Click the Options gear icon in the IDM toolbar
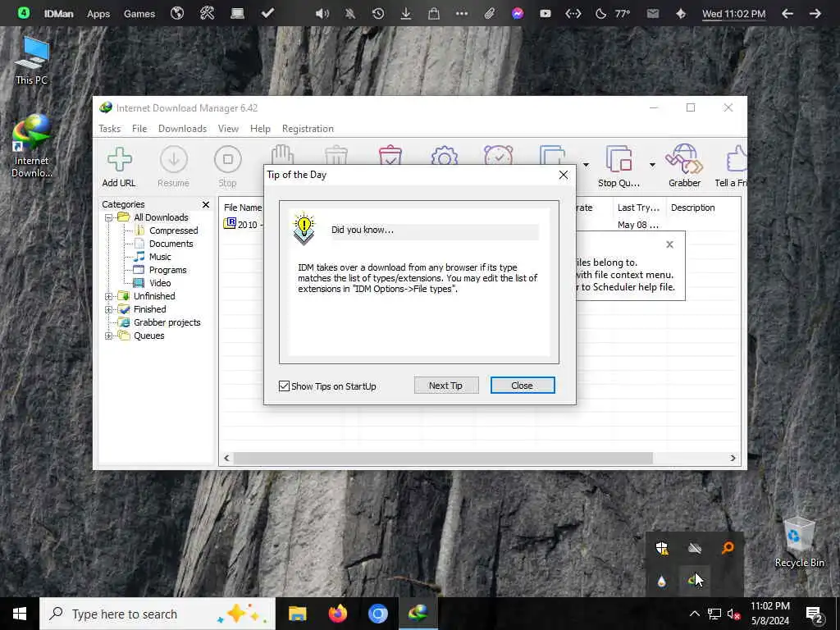The width and height of the screenshot is (840, 630). [x=444, y=154]
